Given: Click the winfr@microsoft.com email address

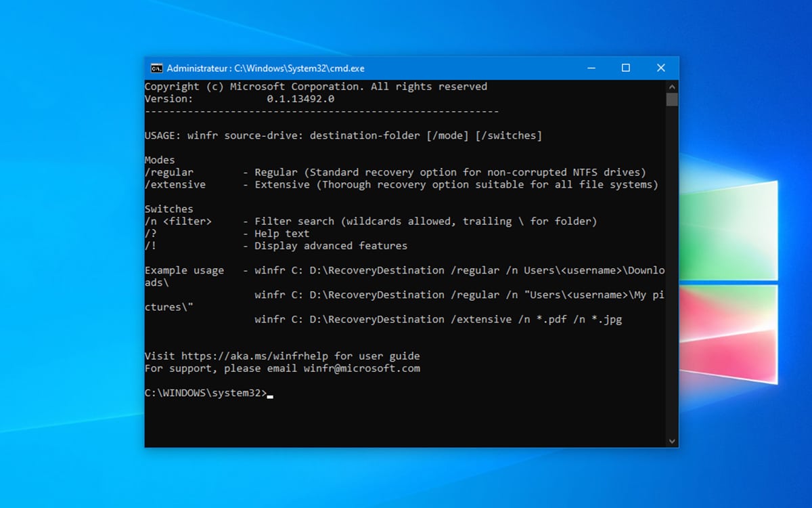Looking at the screenshot, I should point(362,368).
